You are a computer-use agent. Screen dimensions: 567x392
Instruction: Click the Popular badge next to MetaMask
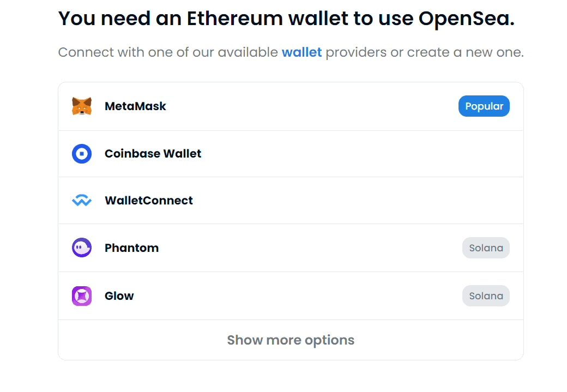coord(484,106)
